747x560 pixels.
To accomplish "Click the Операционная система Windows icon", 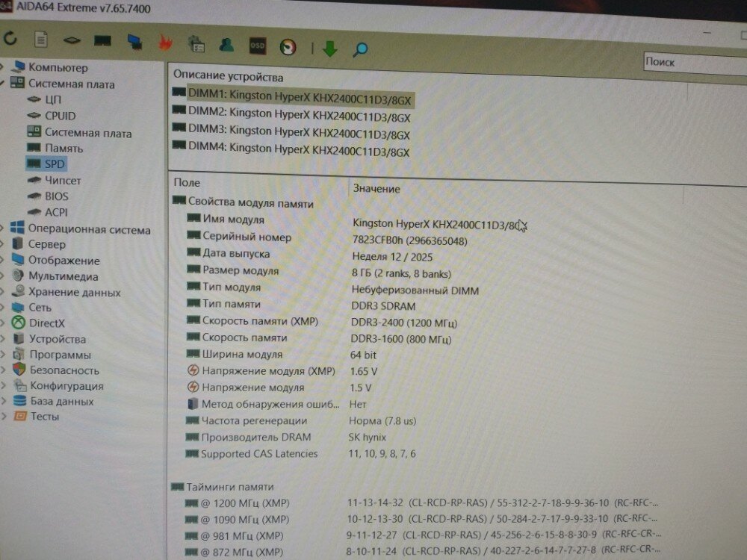I will [x=17, y=228].
